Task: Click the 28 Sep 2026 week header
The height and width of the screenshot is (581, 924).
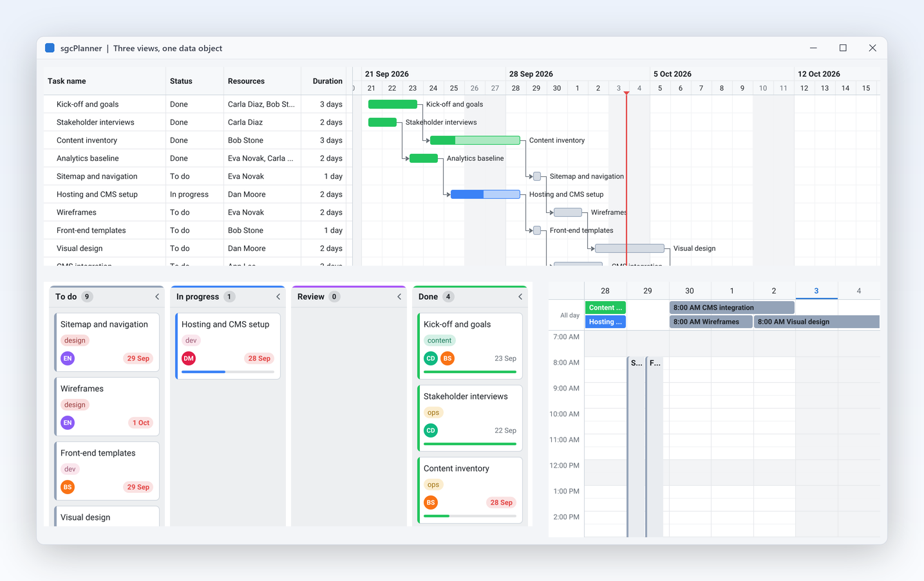Action: pyautogui.click(x=531, y=74)
